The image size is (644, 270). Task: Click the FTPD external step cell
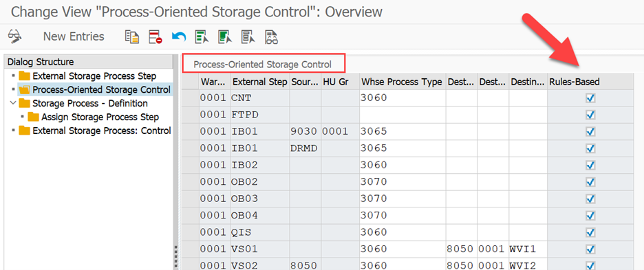point(260,115)
